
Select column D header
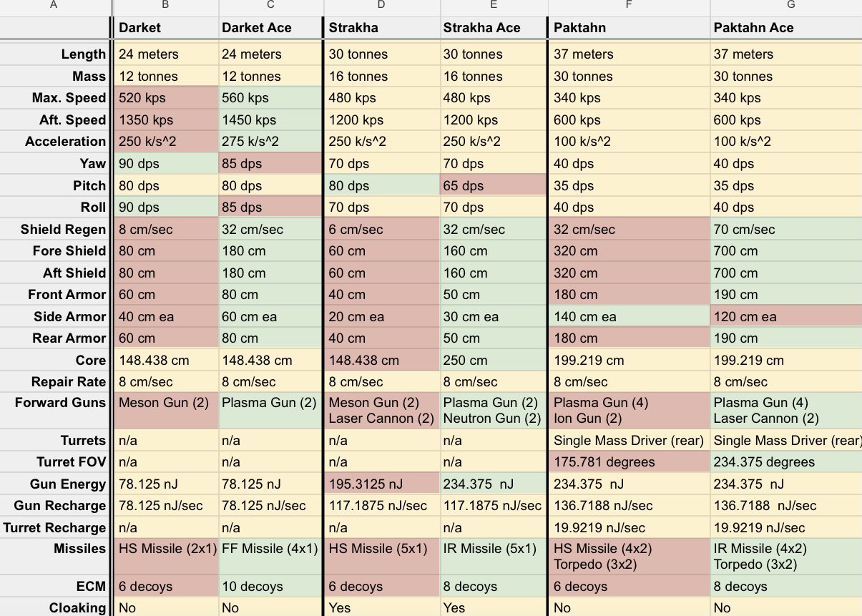pyautogui.click(x=381, y=6)
